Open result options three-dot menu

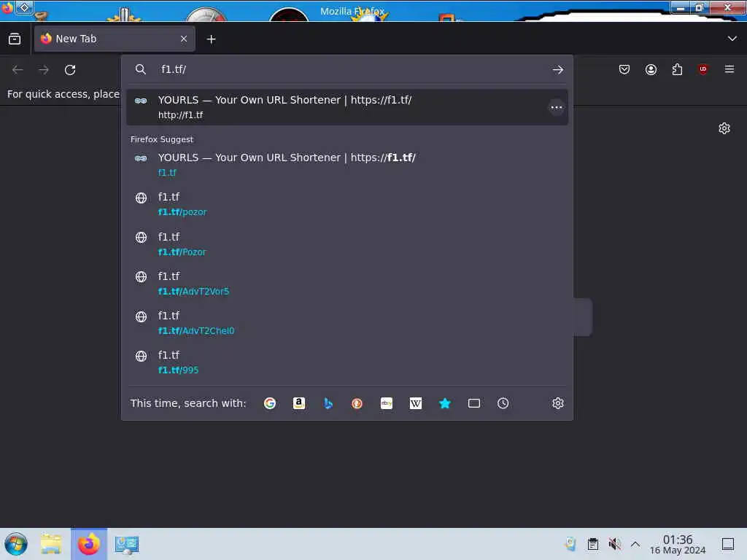pos(556,107)
